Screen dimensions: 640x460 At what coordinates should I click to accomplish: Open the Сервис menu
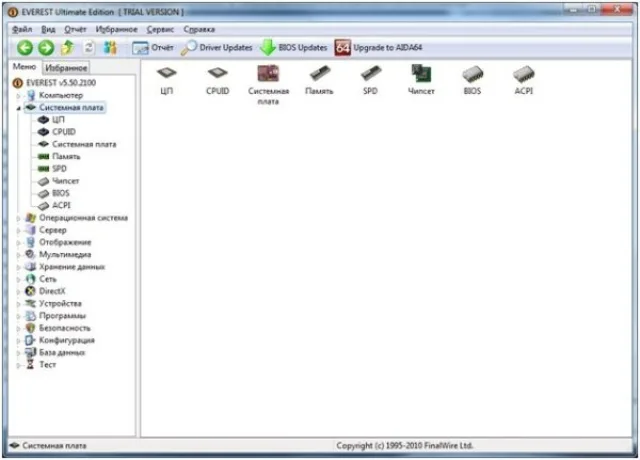pos(160,29)
